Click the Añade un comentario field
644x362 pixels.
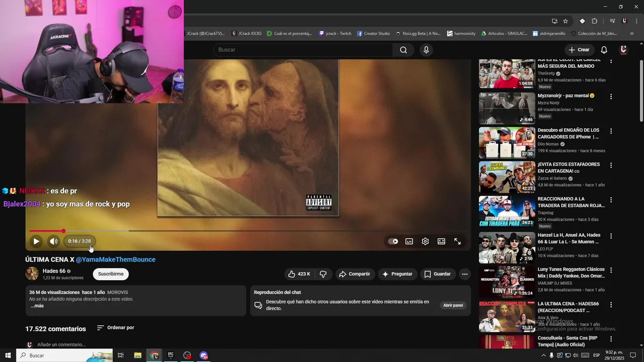click(61, 344)
